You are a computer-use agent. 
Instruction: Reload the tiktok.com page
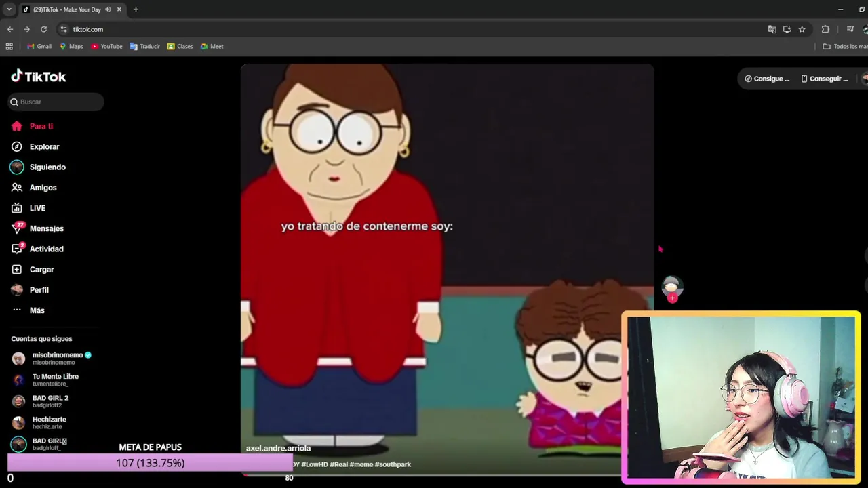[43, 29]
